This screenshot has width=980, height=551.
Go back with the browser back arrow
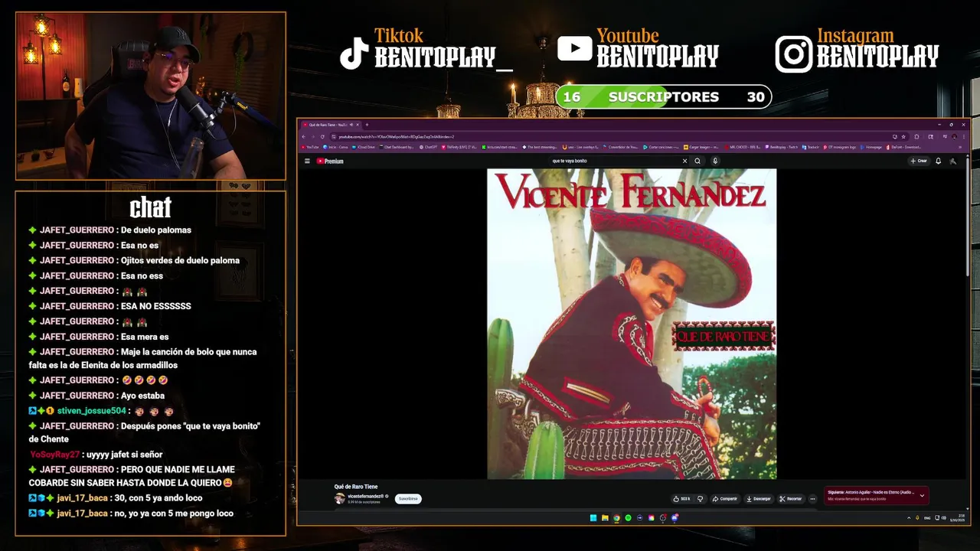point(303,137)
